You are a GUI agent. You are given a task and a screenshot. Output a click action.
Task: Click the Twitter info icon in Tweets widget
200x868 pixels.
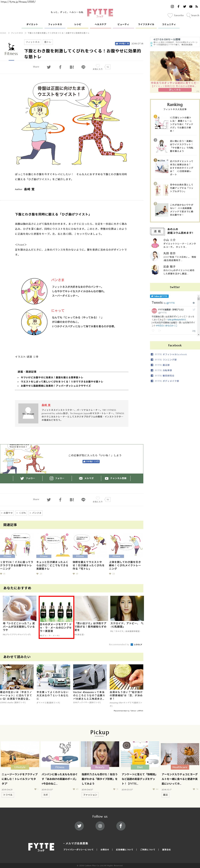193,303
